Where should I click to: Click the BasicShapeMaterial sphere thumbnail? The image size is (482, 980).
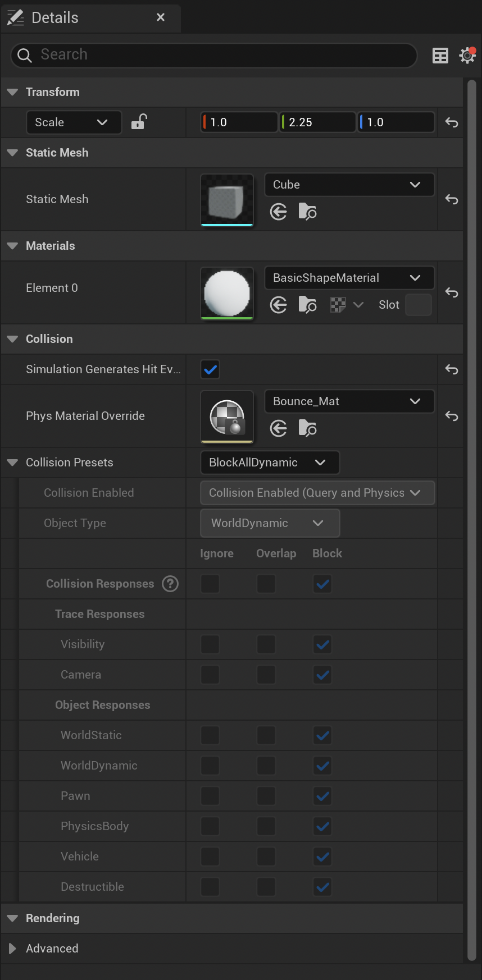click(227, 294)
